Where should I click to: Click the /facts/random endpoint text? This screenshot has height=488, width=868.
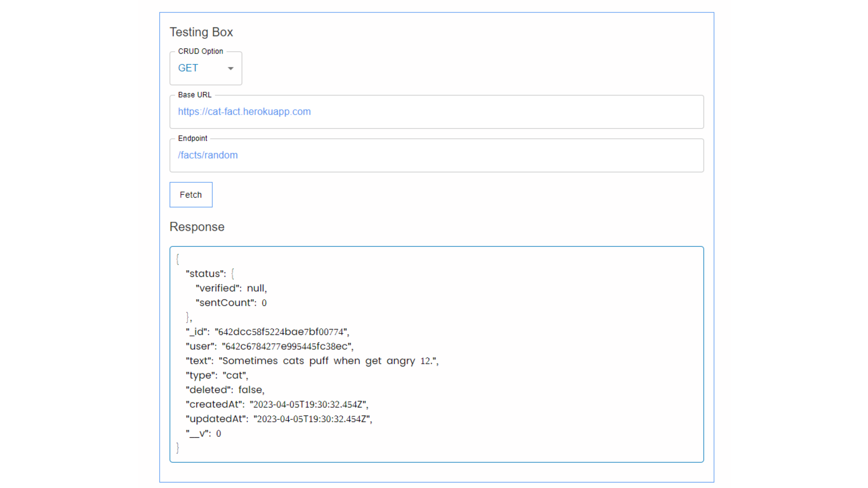tap(208, 155)
